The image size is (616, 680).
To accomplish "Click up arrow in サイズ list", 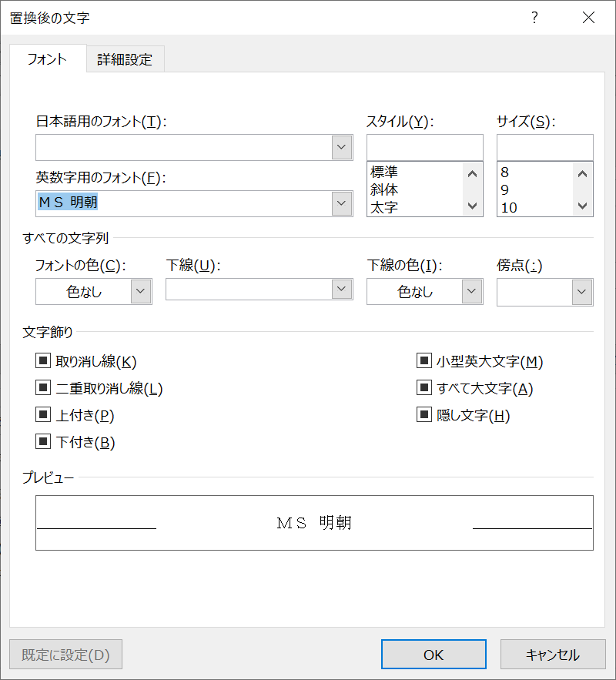I will tap(582, 174).
